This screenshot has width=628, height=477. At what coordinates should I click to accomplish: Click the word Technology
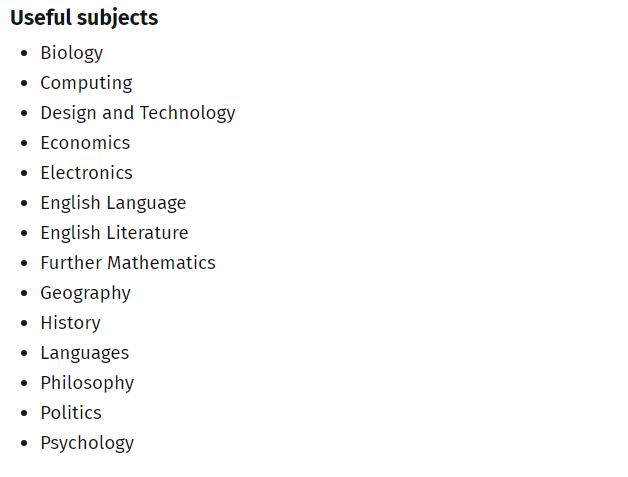coord(187,113)
